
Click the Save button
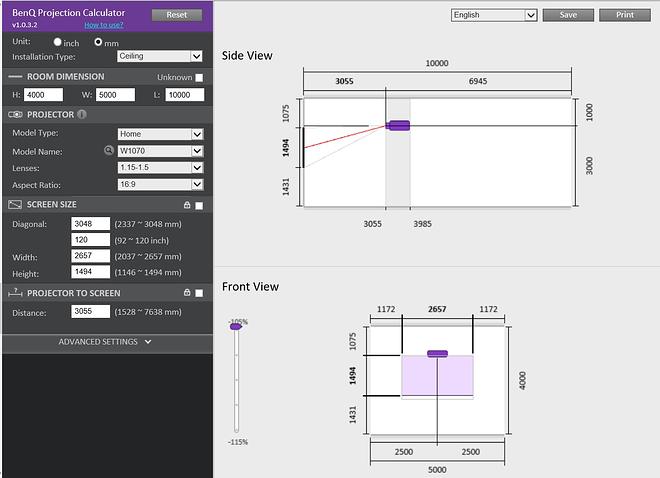[568, 15]
